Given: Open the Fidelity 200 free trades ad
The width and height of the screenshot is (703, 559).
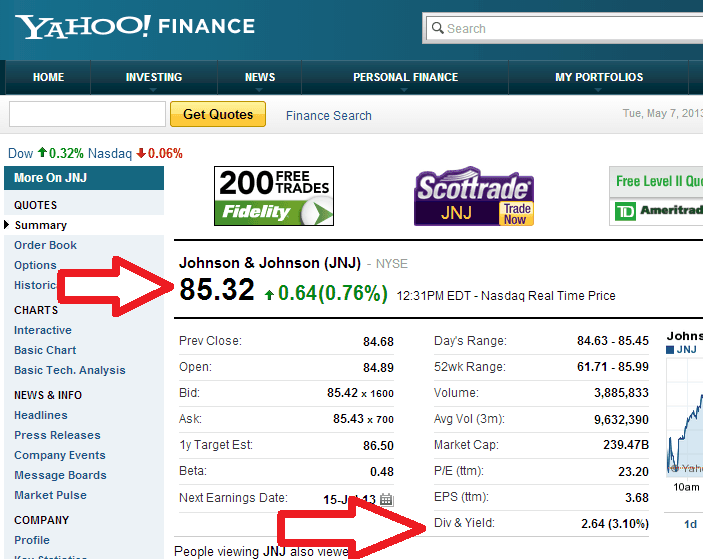Looking at the screenshot, I should [x=274, y=196].
